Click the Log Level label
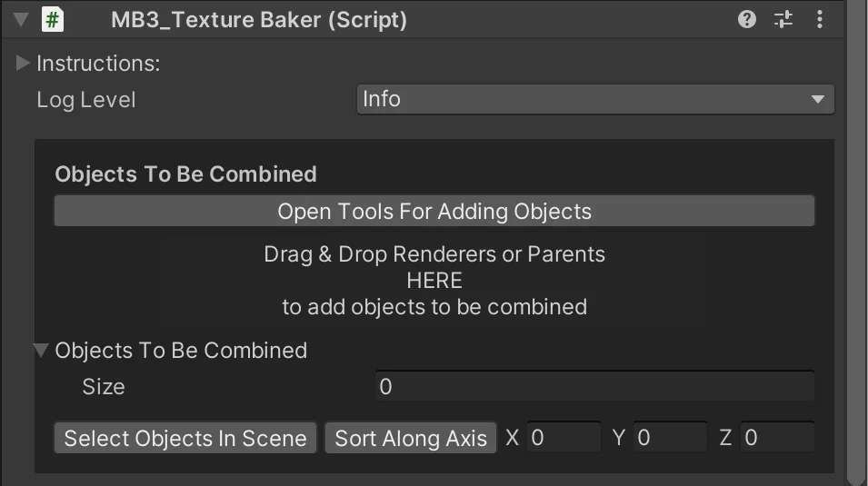The height and width of the screenshot is (486, 868). tap(86, 100)
